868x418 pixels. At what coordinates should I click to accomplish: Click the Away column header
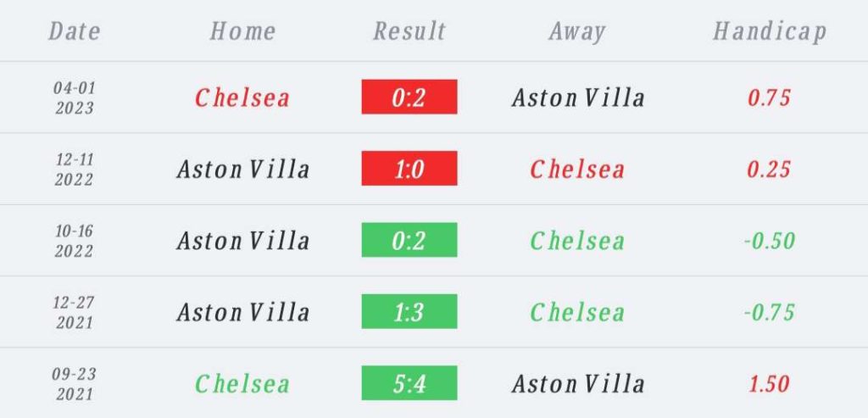576,32
